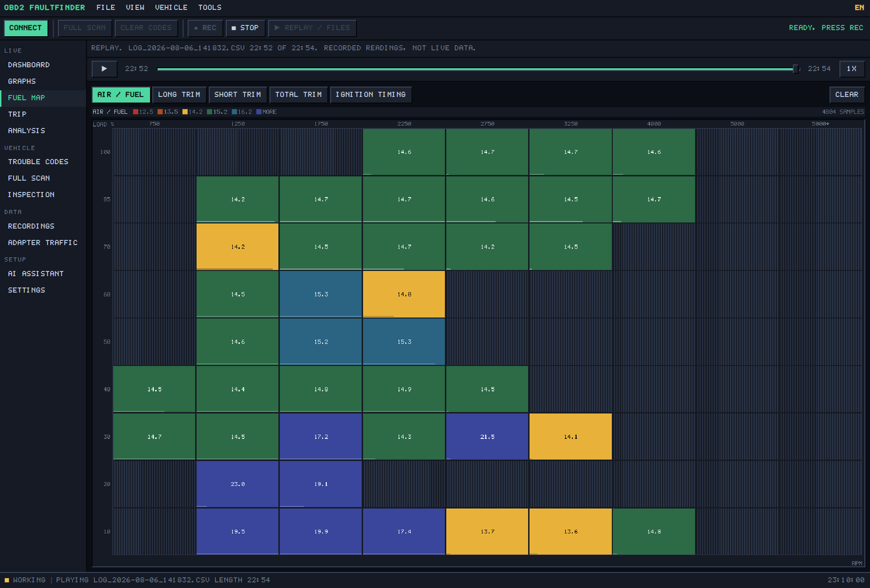Stop recording with the STOP button
870x588 pixels.
[x=245, y=28]
